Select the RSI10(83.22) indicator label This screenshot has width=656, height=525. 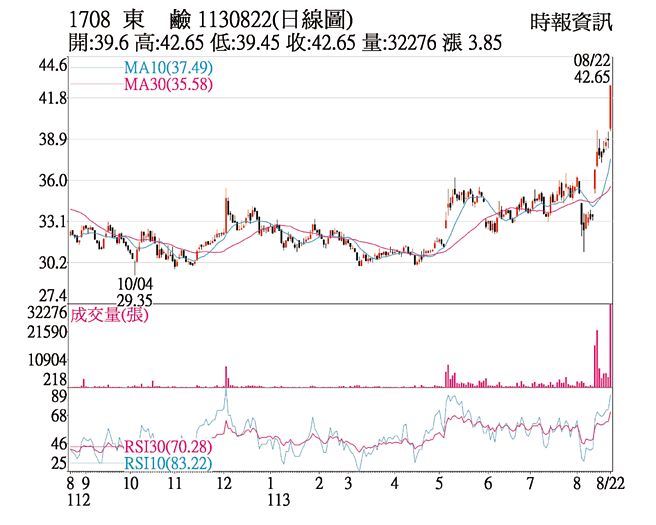click(x=169, y=463)
